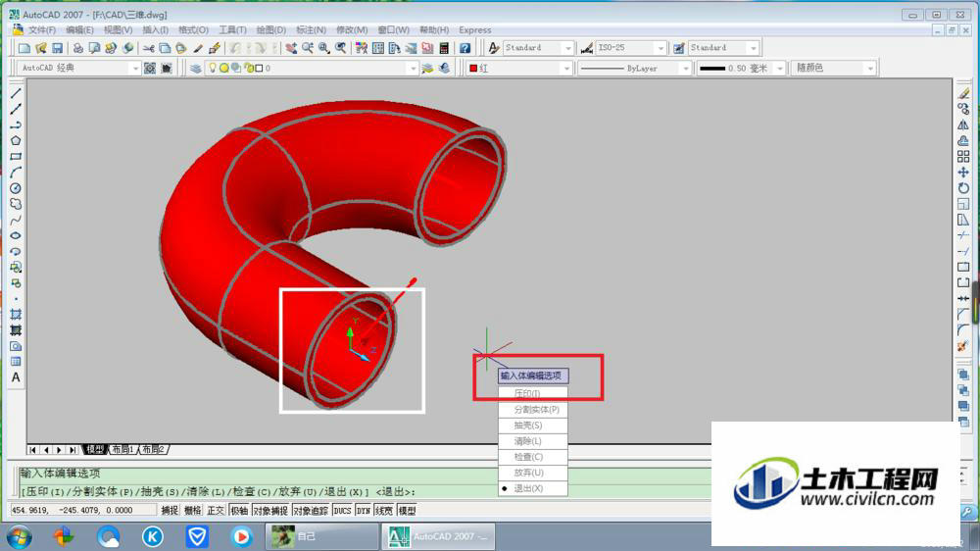Open the 绘图(D) menu

(x=270, y=30)
